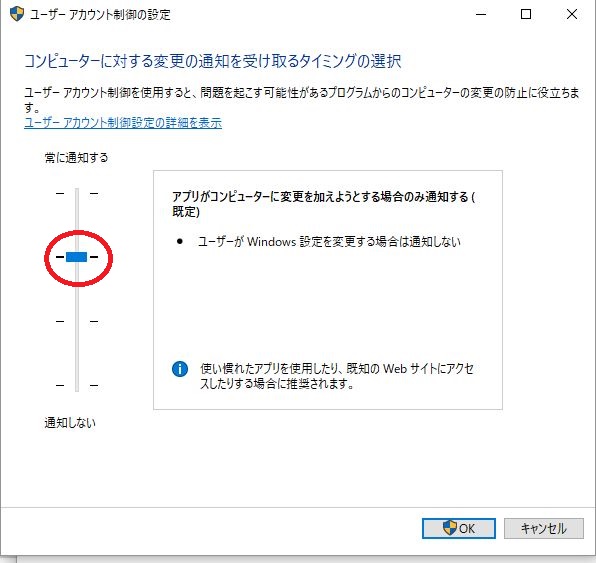This screenshot has height=563, width=596.
Task: Click the blue information icon
Action: click(180, 369)
